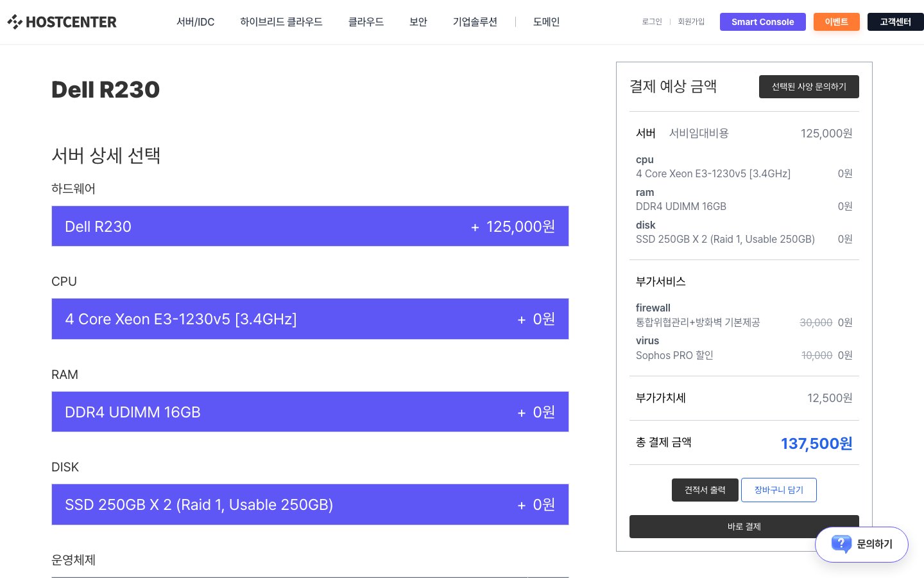The width and height of the screenshot is (924, 578).
Task: Click the CPU section label
Action: tap(64, 281)
